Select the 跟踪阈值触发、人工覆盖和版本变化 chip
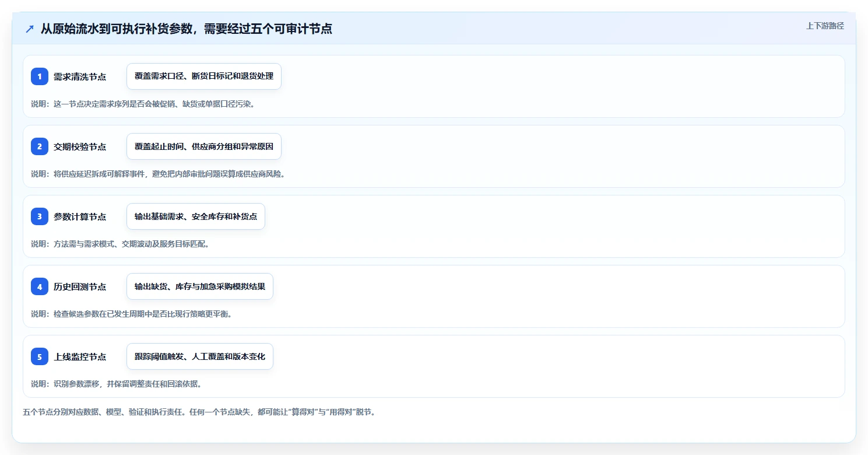Screen dimensions: 868x455 [200, 356]
